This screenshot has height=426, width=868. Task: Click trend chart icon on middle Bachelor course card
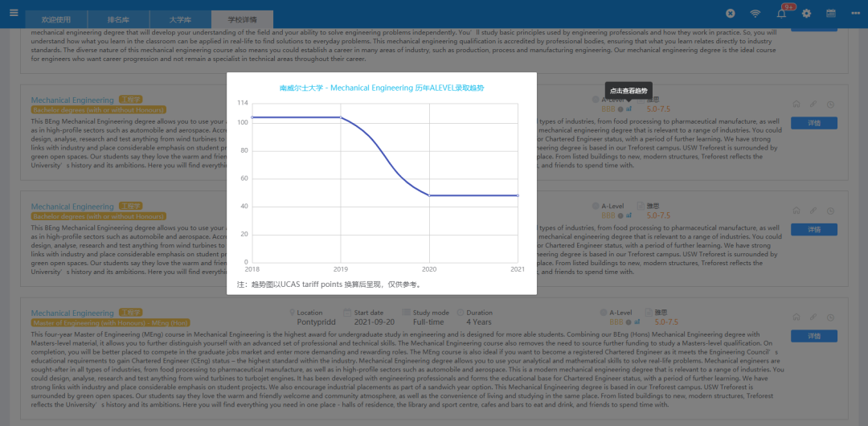click(628, 215)
